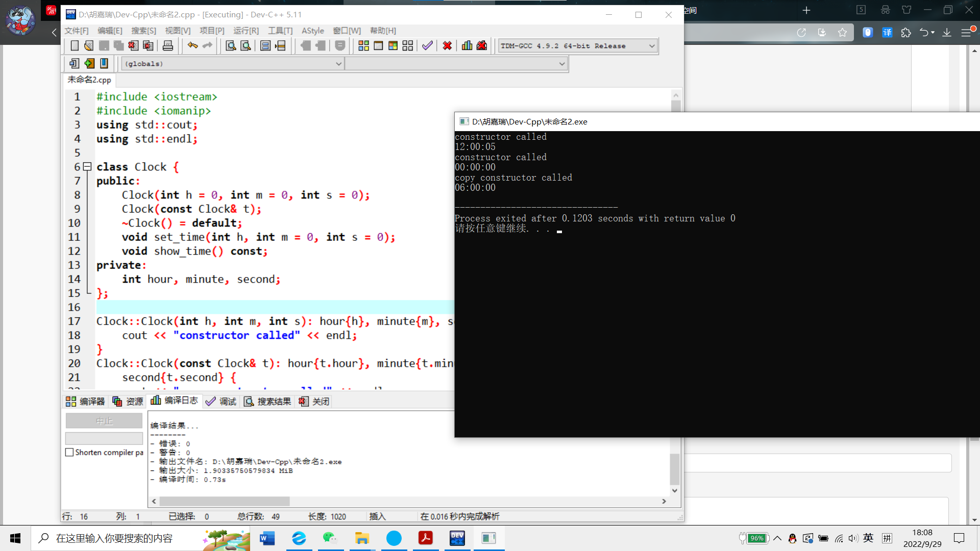Click the New file toolbar icon
This screenshot has height=551, width=980.
tap(75, 46)
